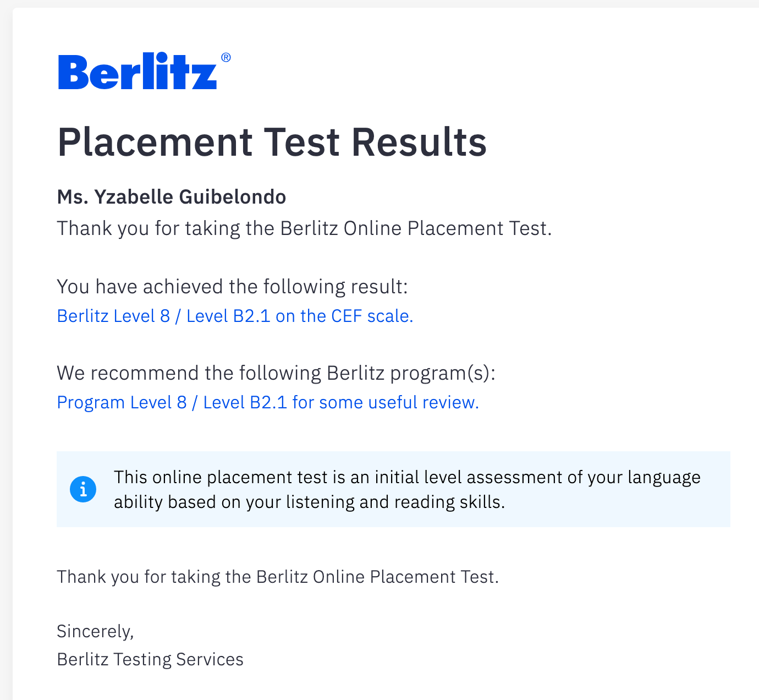Image resolution: width=759 pixels, height=700 pixels.
Task: Click 'Program Level 8' in the recommendation link
Action: point(122,402)
